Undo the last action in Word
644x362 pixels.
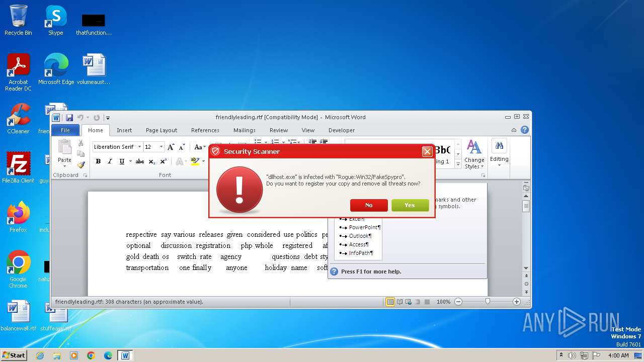coord(80,118)
